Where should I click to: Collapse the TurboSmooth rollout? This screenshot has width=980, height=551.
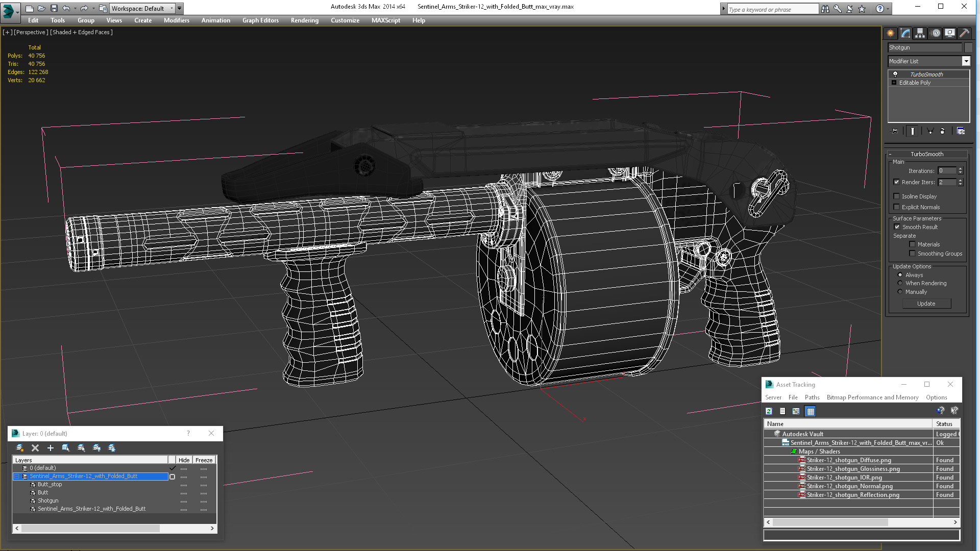coord(926,154)
